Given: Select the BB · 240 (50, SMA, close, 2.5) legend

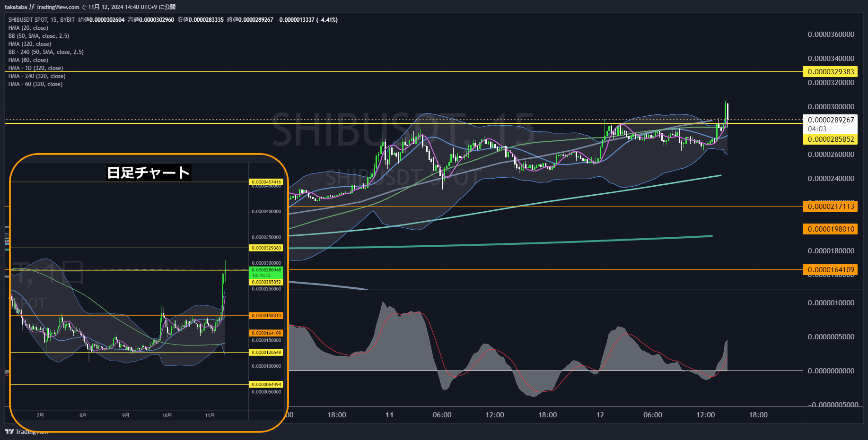Looking at the screenshot, I should pyautogui.click(x=46, y=52).
